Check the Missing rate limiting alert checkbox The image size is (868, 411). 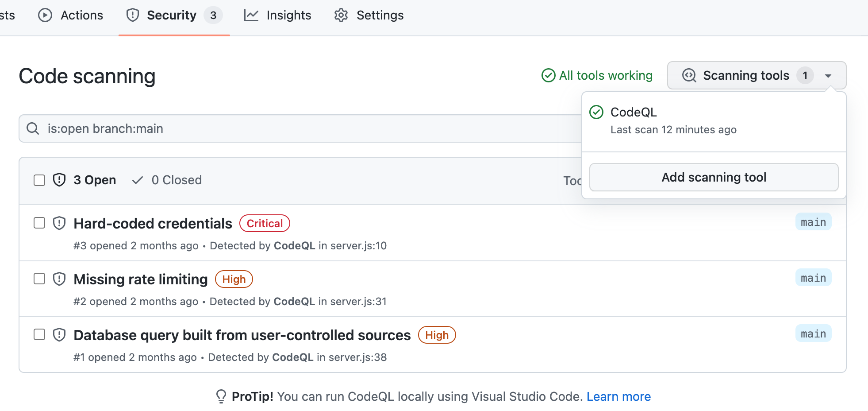tap(39, 279)
